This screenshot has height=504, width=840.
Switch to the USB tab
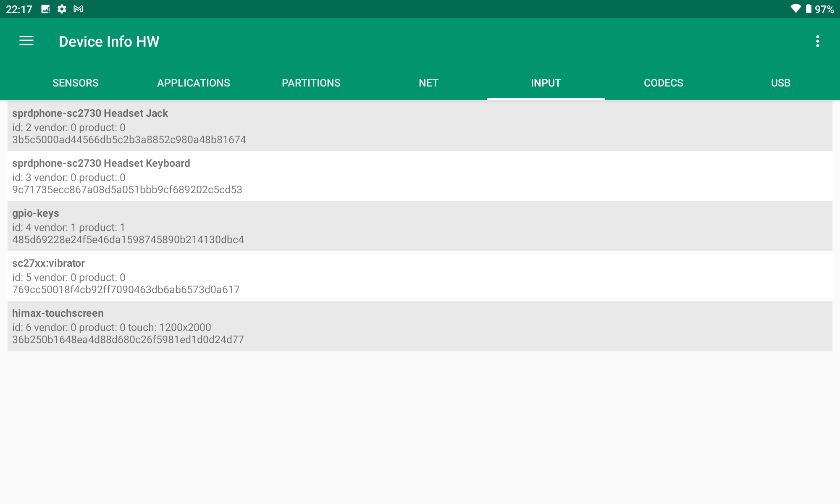pos(780,83)
